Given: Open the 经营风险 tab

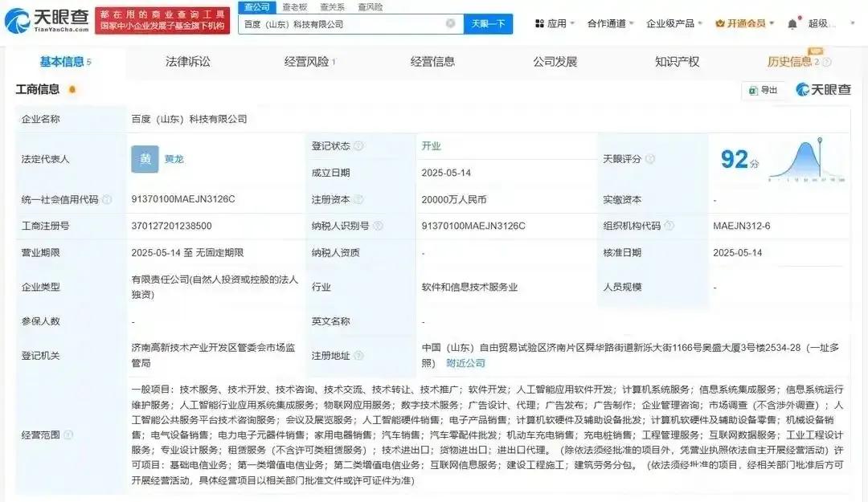Looking at the screenshot, I should tap(309, 62).
